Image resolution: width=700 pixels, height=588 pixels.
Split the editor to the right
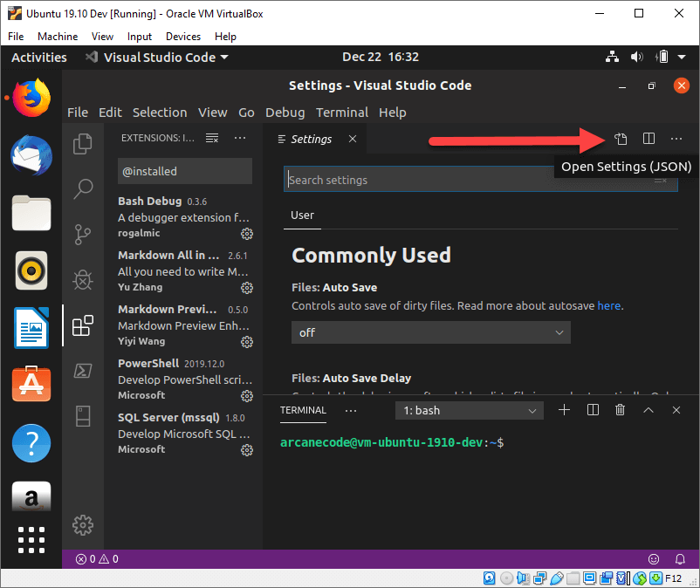coord(649,139)
